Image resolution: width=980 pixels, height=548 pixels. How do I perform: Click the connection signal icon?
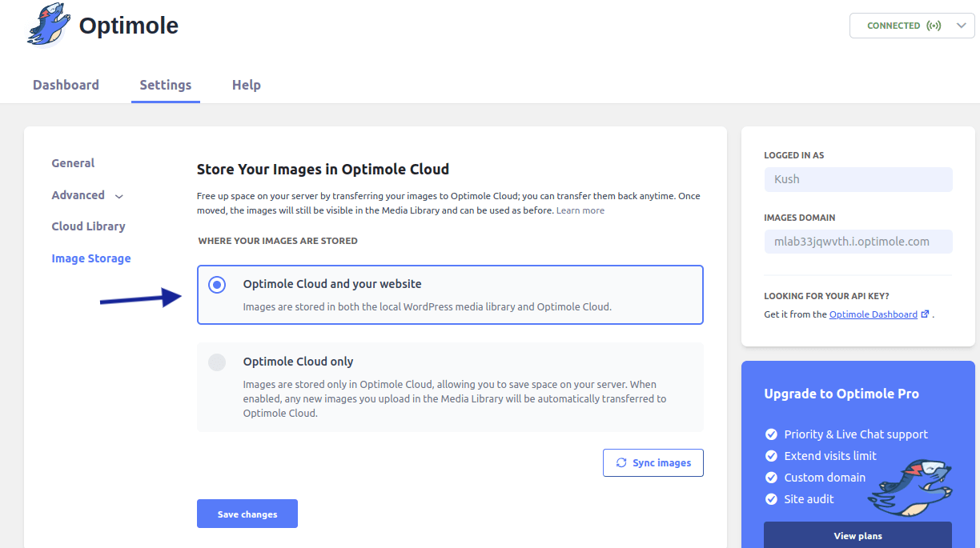tap(934, 26)
